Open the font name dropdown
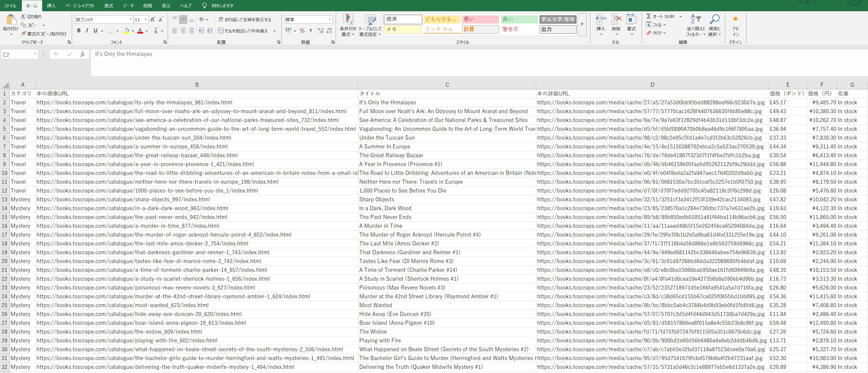This screenshot has width=868, height=373. (x=130, y=20)
